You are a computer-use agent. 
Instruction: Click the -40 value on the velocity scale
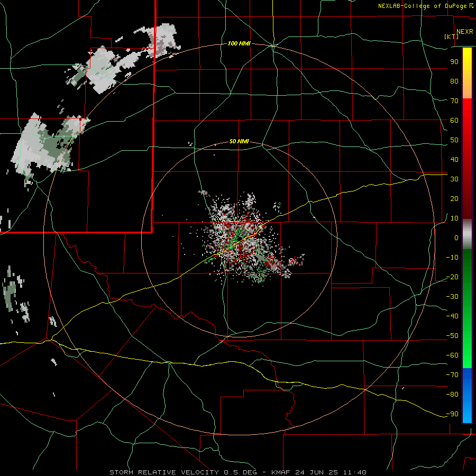(452, 316)
